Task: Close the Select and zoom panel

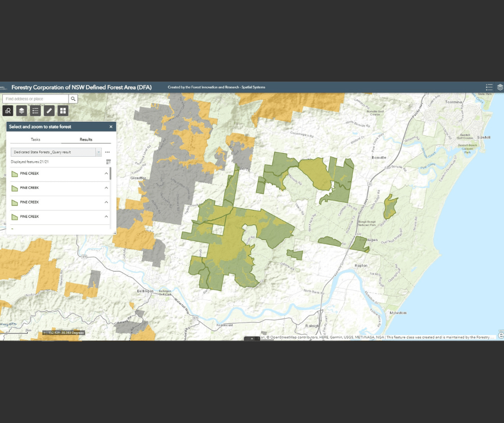Action: pyautogui.click(x=111, y=127)
